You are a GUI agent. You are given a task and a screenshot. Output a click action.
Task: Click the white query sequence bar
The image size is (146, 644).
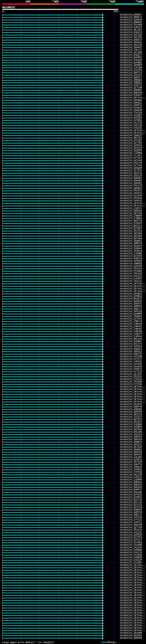point(60,10)
